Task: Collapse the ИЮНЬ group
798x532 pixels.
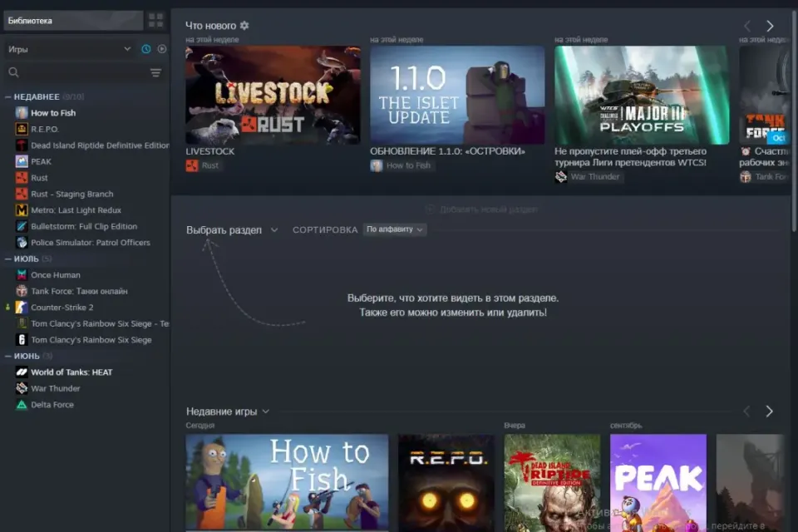Action: coord(8,356)
